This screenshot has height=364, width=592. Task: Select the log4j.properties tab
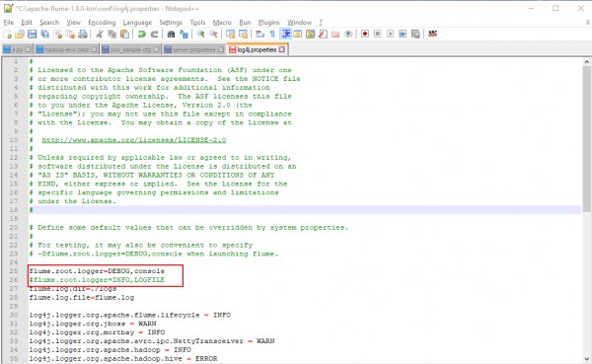pos(257,49)
